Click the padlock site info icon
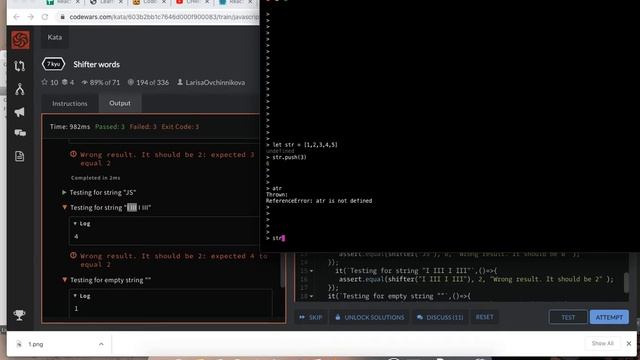 coord(62,17)
